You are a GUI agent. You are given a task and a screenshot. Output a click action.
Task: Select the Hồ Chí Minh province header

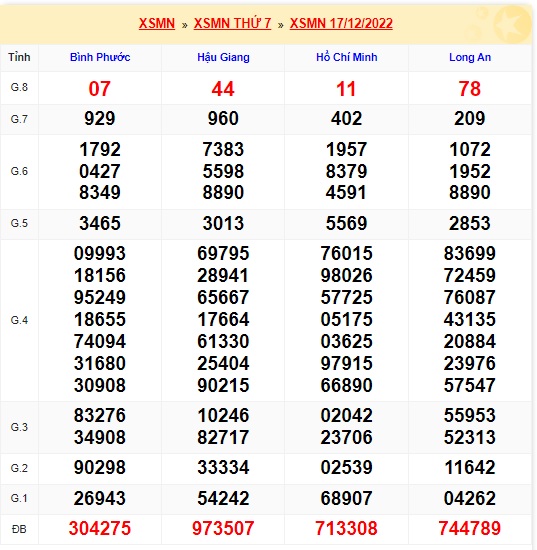point(347,57)
